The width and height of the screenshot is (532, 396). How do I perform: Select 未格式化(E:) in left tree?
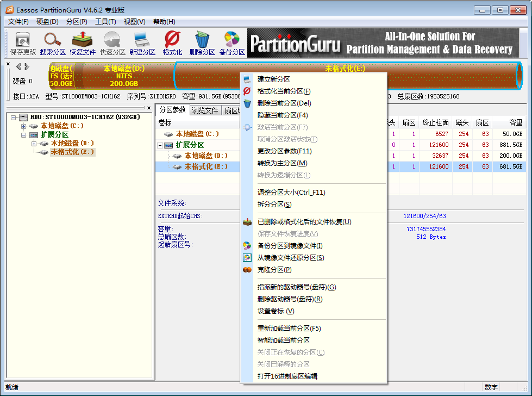pos(72,152)
